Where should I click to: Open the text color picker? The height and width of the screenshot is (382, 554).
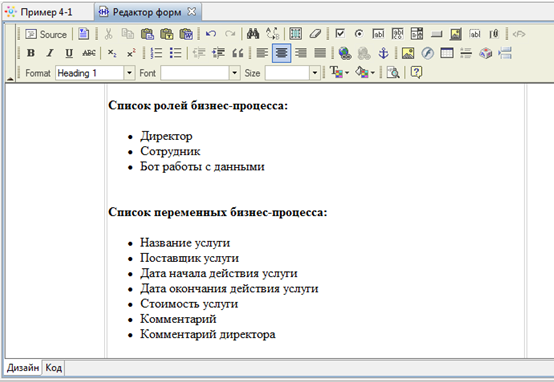click(339, 73)
